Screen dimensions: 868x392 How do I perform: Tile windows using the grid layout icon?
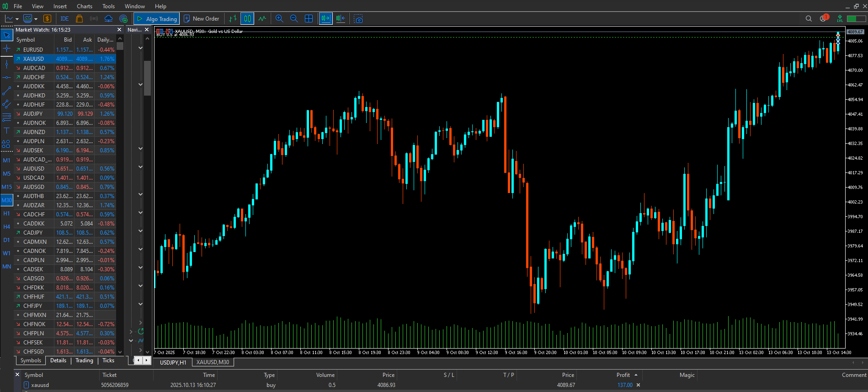click(x=309, y=19)
